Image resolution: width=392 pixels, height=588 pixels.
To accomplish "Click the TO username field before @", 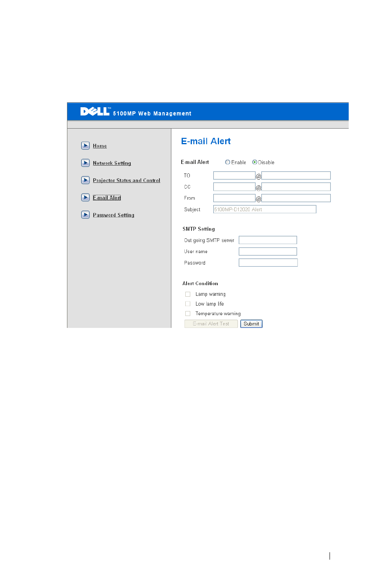I will pyautogui.click(x=234, y=175).
